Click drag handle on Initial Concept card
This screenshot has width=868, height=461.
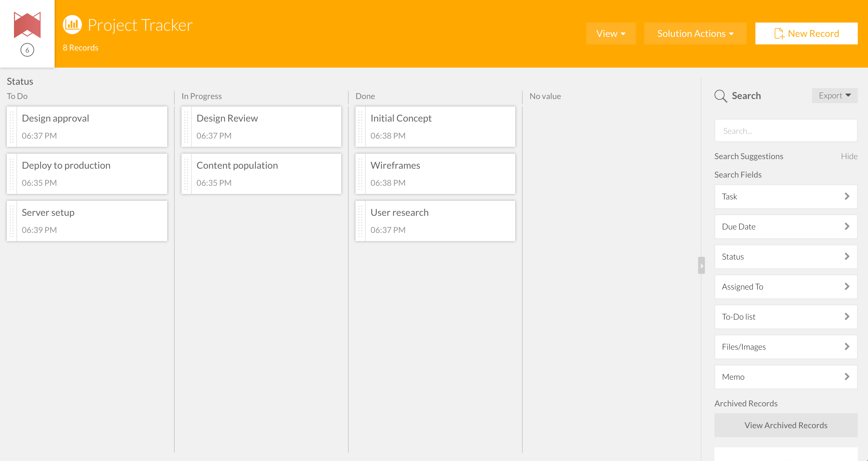coord(360,127)
